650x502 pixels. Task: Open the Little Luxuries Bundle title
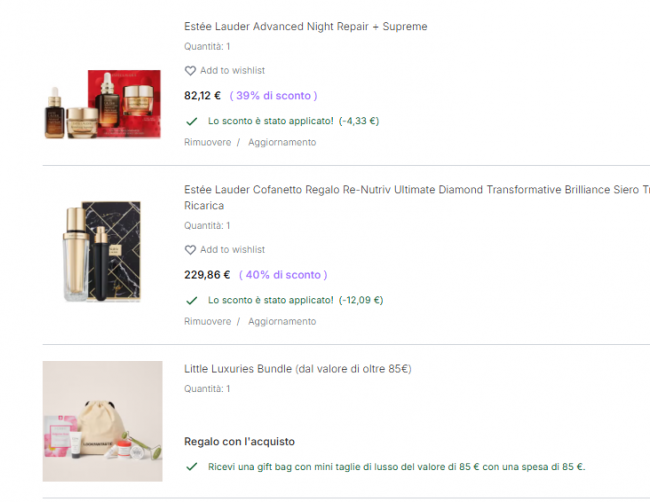(x=297, y=369)
